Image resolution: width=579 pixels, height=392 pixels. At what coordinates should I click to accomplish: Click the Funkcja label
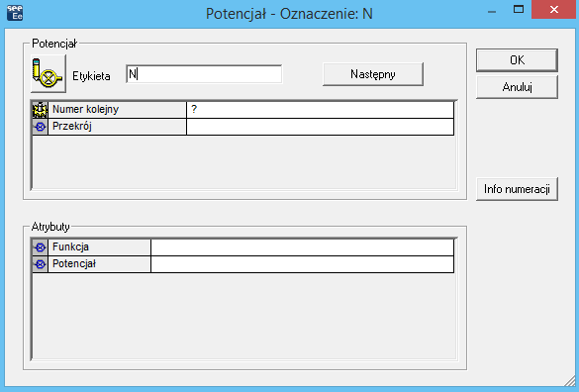click(x=70, y=246)
